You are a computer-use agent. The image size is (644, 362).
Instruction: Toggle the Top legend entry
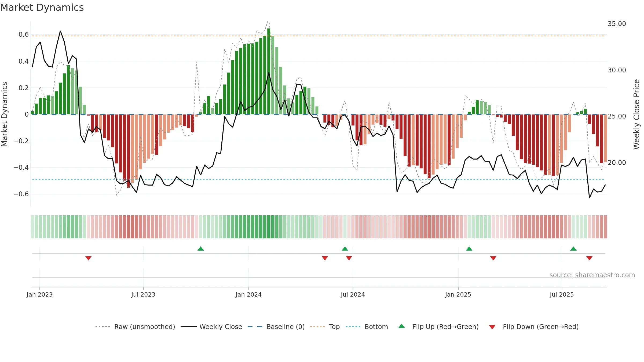click(x=325, y=327)
